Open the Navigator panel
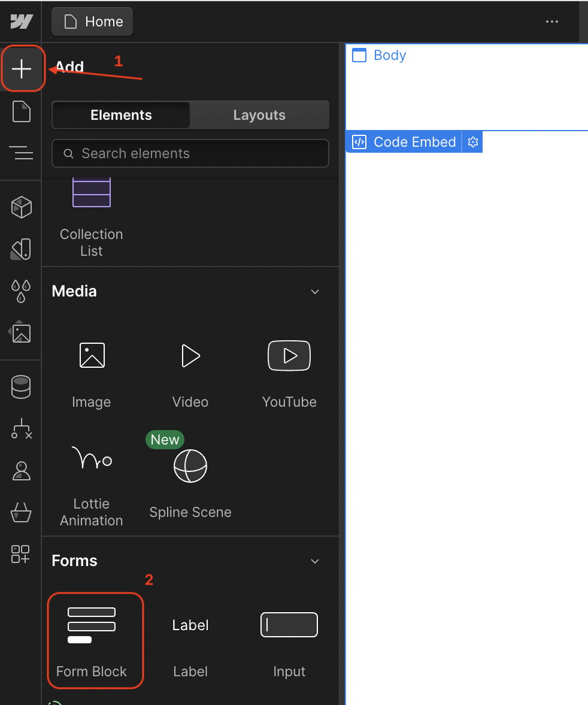The width and height of the screenshot is (588, 705). click(x=22, y=153)
